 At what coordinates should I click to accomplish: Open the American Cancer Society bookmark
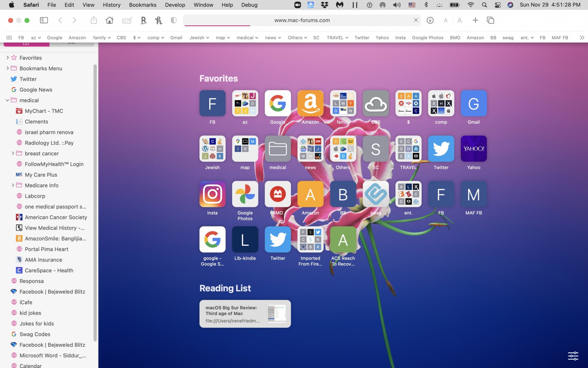click(56, 217)
